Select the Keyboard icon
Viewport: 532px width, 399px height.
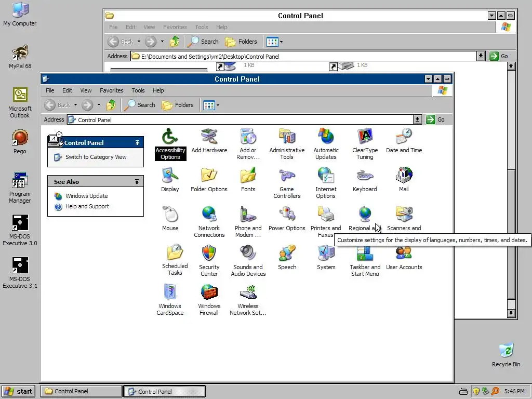point(365,179)
